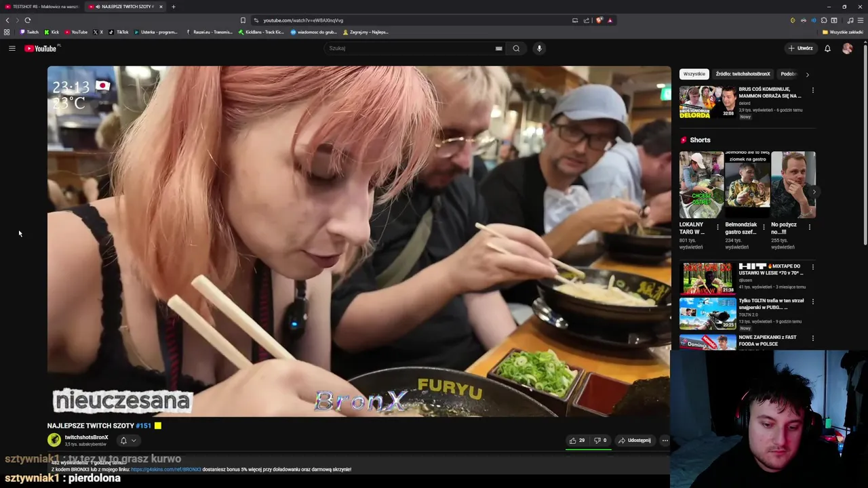The width and height of the screenshot is (868, 488).
Task: Go to YouTube home via logo
Action: coord(42,48)
